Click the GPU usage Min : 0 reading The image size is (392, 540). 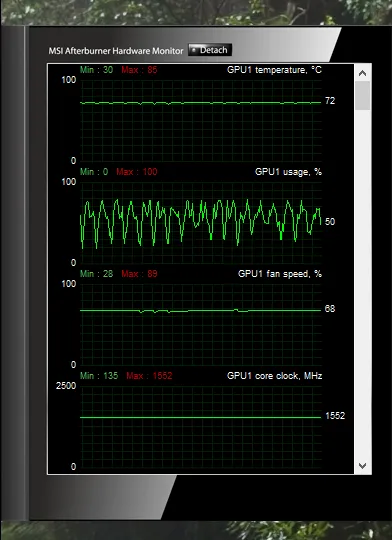pyautogui.click(x=94, y=172)
